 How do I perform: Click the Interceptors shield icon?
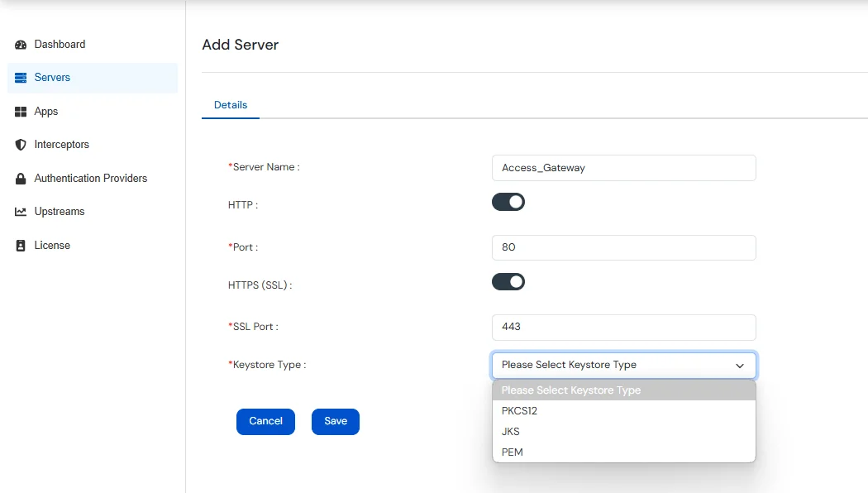click(21, 145)
